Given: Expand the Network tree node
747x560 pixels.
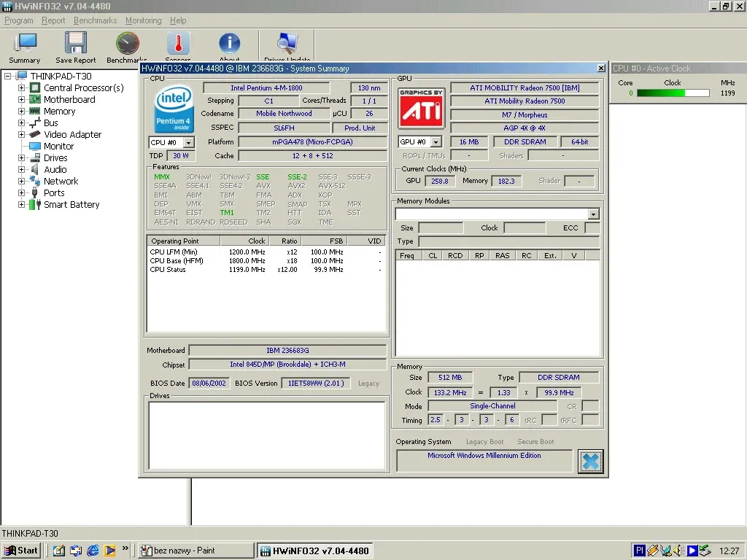Looking at the screenshot, I should 21,181.
